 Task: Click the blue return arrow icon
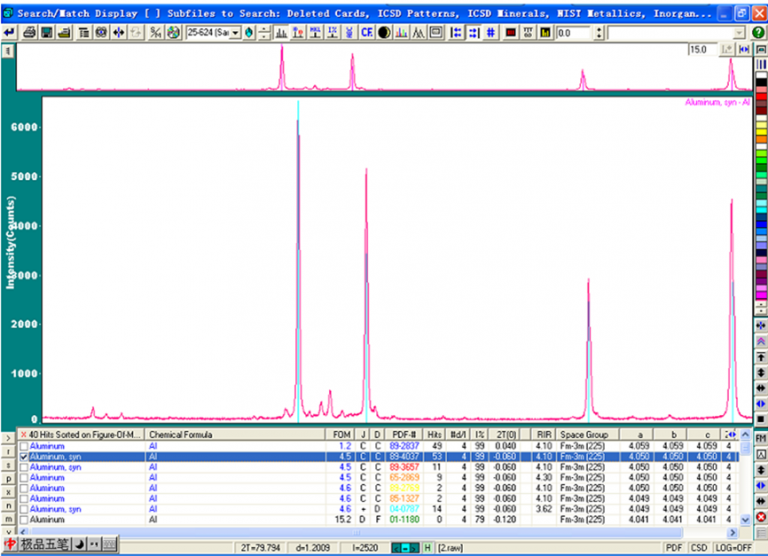click(x=9, y=33)
